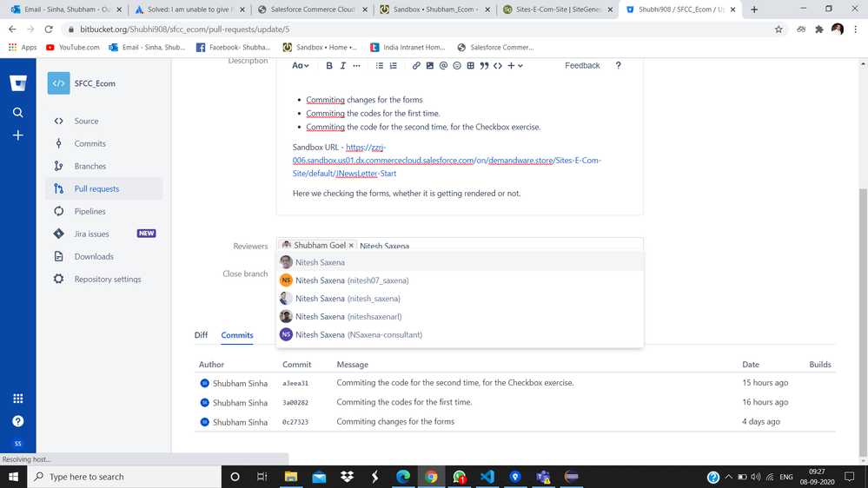Bookmark page with star icon

779,30
